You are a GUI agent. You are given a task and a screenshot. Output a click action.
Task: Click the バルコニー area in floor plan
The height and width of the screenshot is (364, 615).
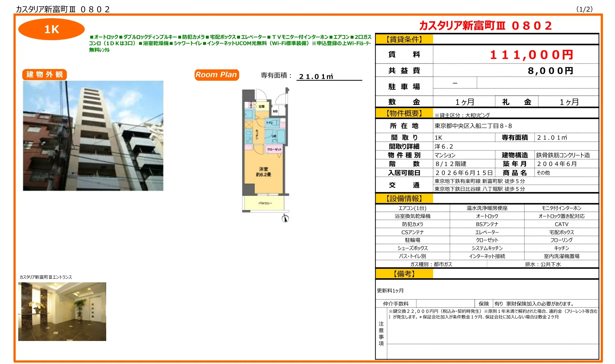pyautogui.click(x=265, y=203)
